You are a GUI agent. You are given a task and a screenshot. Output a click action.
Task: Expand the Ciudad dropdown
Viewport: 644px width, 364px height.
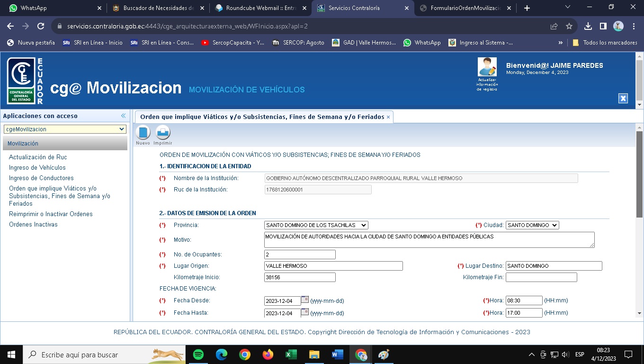pyautogui.click(x=532, y=225)
